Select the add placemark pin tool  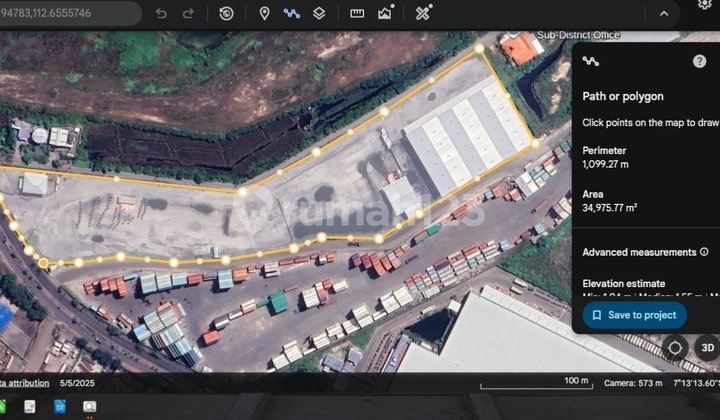pyautogui.click(x=264, y=13)
